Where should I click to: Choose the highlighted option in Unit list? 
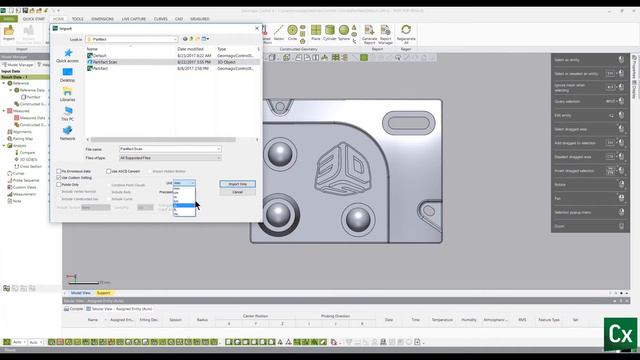point(184,205)
